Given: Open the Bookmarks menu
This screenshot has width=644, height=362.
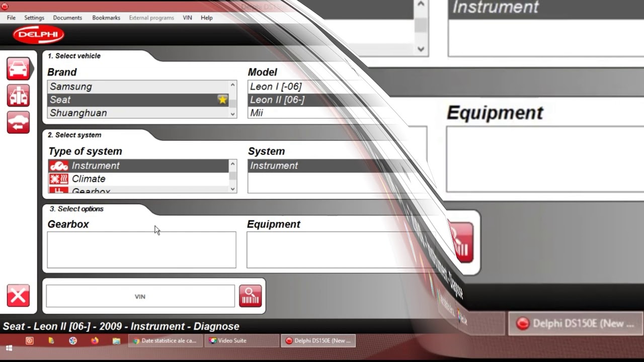Looking at the screenshot, I should click(x=106, y=18).
